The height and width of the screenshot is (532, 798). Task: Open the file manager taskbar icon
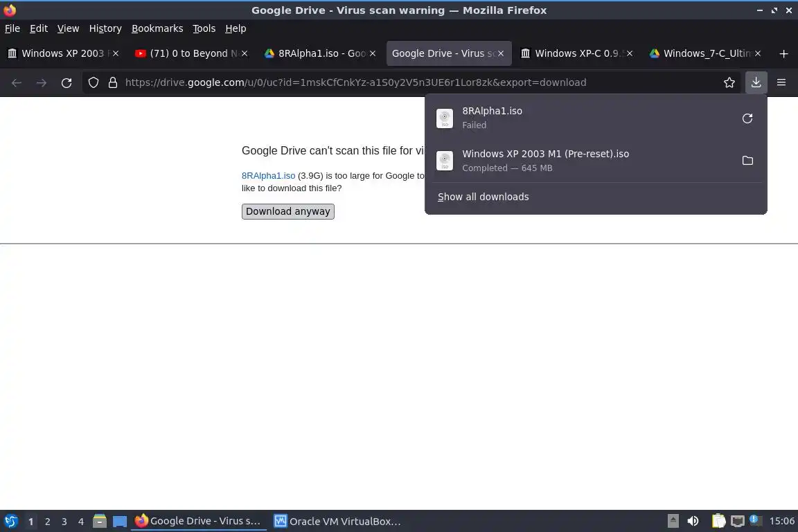[100, 522]
